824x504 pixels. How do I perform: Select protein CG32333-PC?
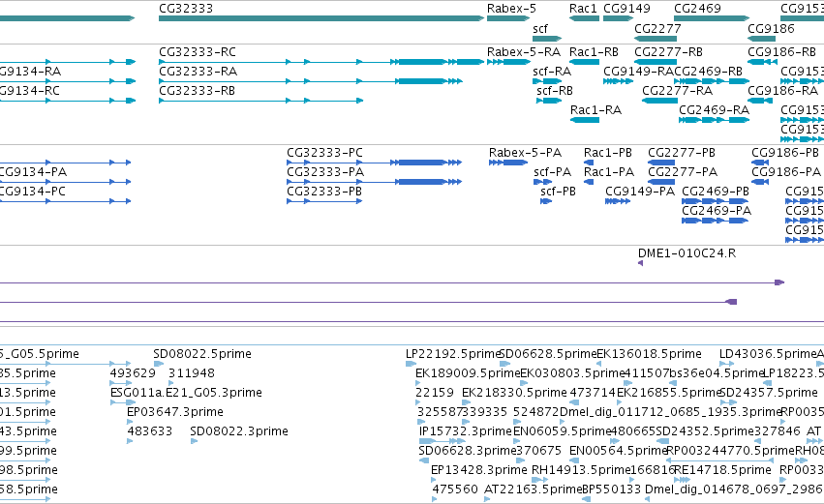[324, 152]
